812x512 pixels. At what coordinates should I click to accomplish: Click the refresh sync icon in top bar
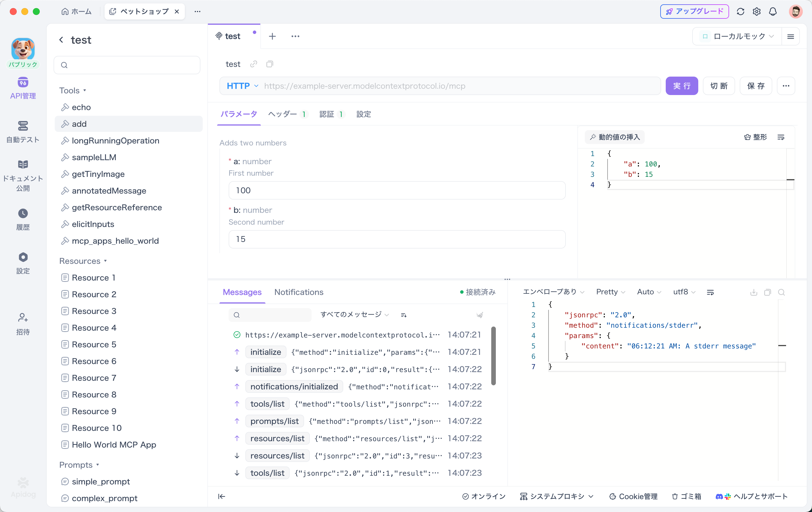[x=740, y=12]
